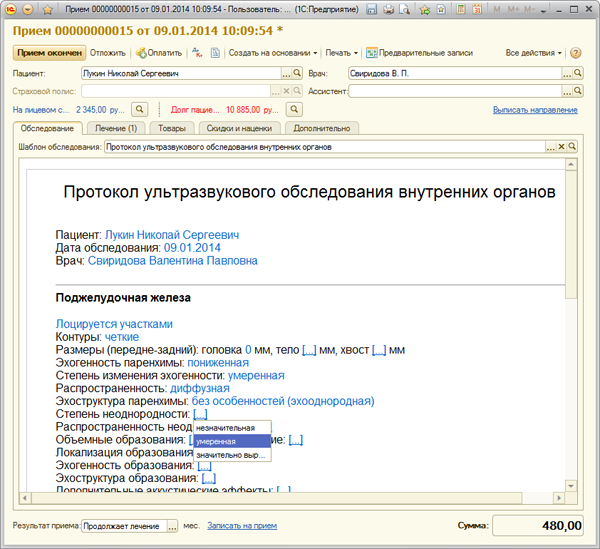Click the document report icon in toolbar
This screenshot has width=600, height=549.
(215, 53)
